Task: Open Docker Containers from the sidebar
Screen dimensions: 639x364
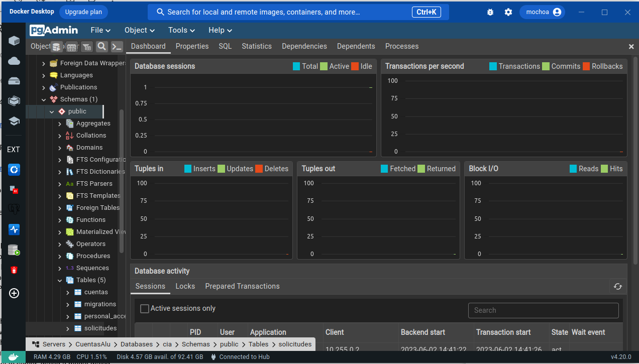Action: pos(14,41)
